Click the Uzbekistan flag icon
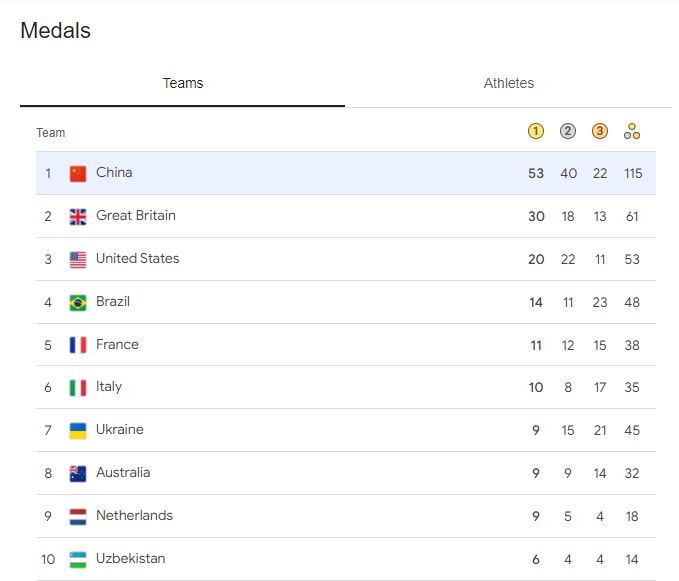The height and width of the screenshot is (581, 679). pyautogui.click(x=78, y=559)
